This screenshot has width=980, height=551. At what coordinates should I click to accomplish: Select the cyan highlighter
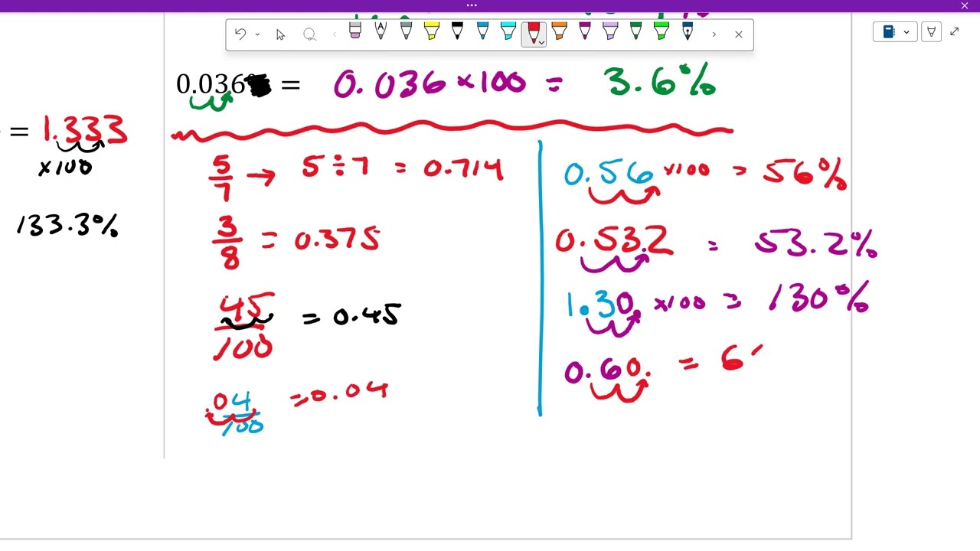click(508, 31)
